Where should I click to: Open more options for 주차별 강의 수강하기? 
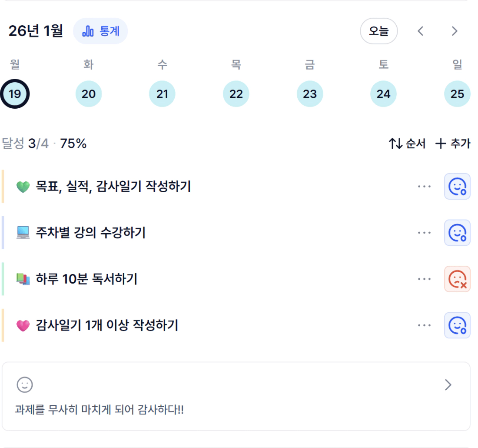click(424, 233)
